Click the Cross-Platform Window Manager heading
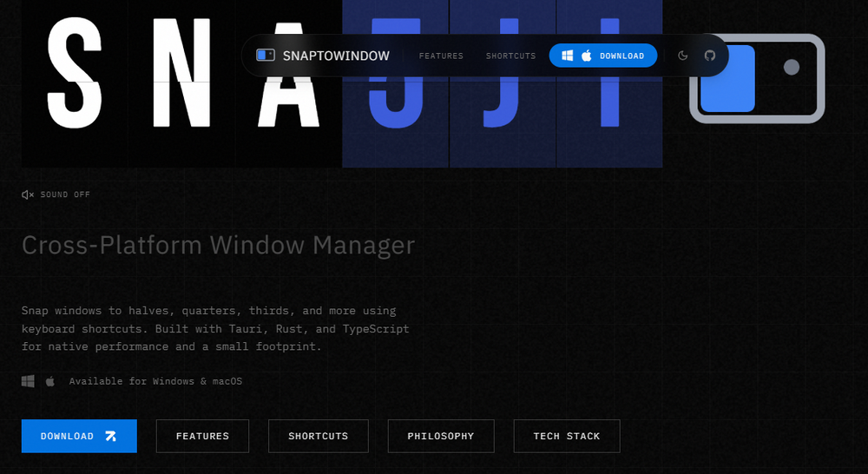 pos(218,246)
